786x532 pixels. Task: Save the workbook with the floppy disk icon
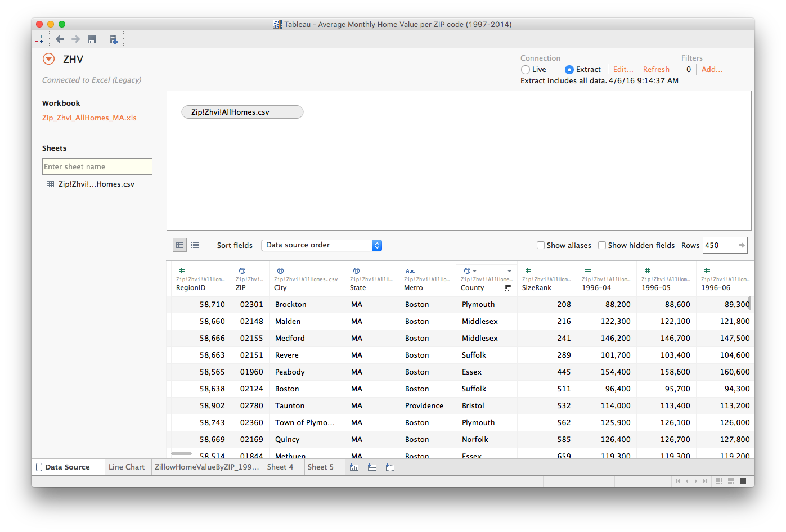[x=92, y=39]
